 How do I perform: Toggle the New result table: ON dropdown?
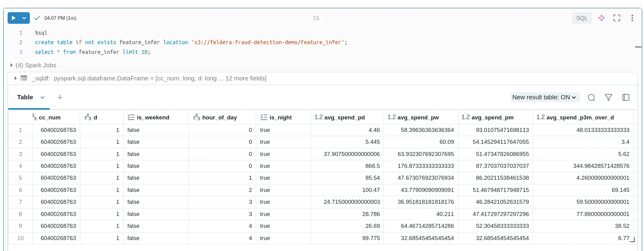(x=544, y=97)
